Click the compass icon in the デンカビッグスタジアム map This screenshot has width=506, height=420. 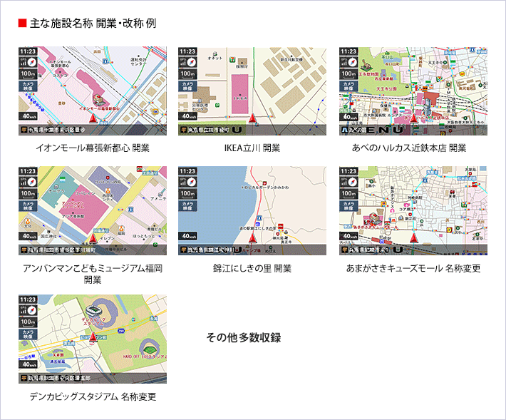[x=32, y=310]
